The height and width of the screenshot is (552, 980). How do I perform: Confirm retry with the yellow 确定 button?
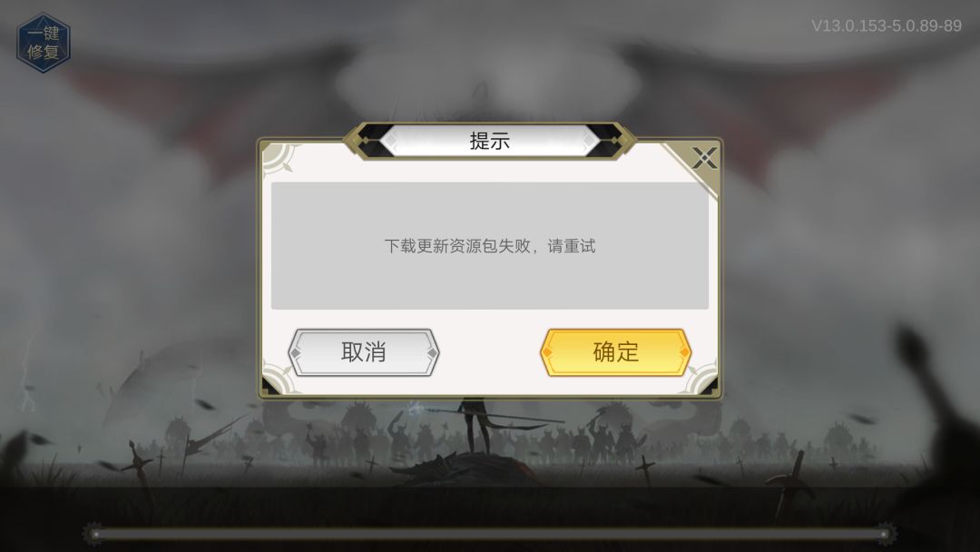pyautogui.click(x=615, y=352)
